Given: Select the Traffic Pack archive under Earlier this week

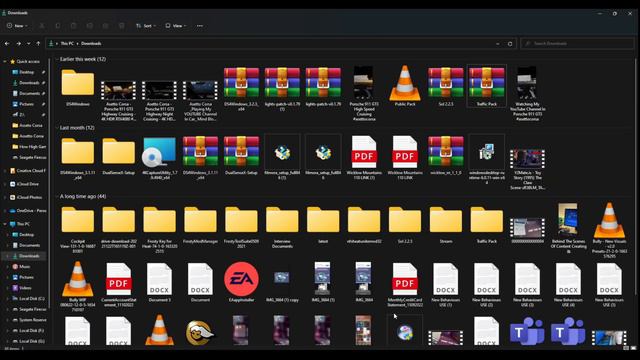Looking at the screenshot, I should 487,86.
